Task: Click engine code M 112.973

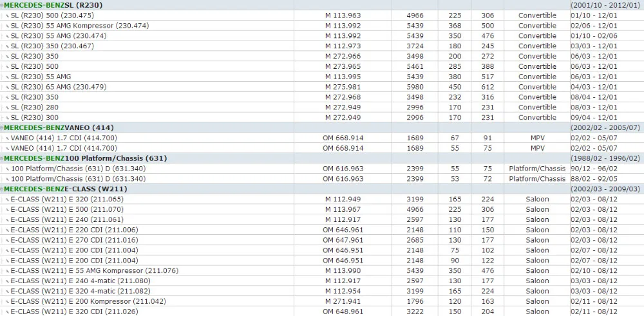Action: 343,46
